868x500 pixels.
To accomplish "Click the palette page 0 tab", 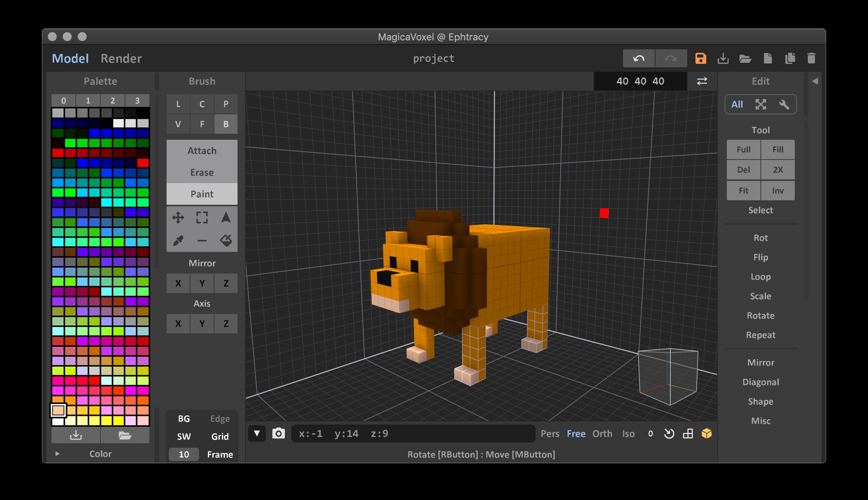I will coord(64,100).
